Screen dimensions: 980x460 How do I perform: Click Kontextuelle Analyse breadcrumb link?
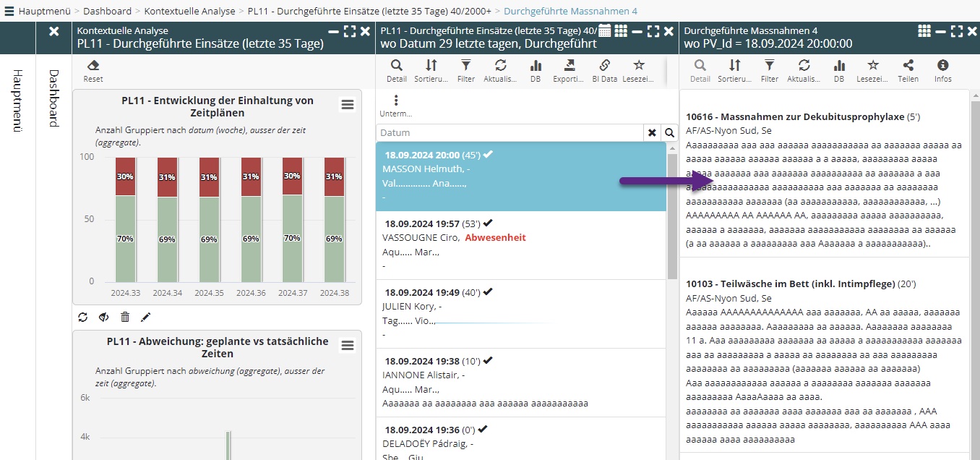pos(189,11)
